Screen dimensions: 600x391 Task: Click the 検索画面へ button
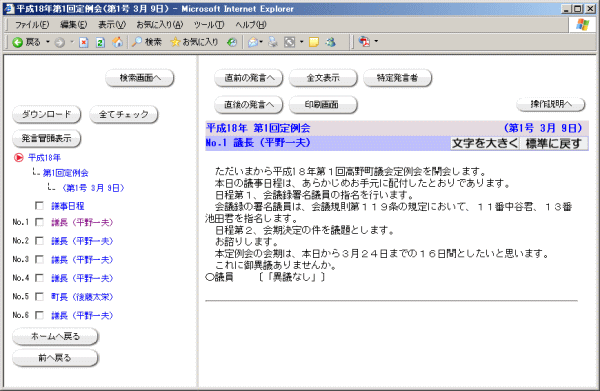(140, 78)
